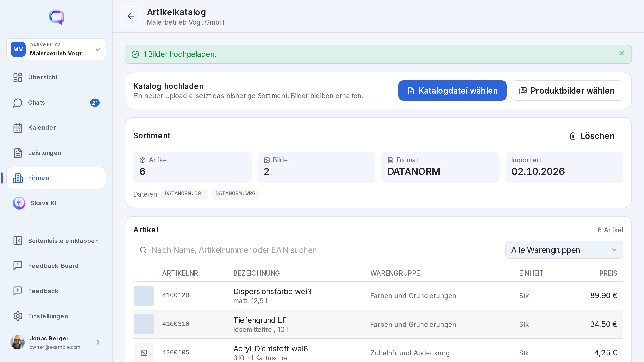Select the Tiefengrund LF row title

click(x=260, y=320)
